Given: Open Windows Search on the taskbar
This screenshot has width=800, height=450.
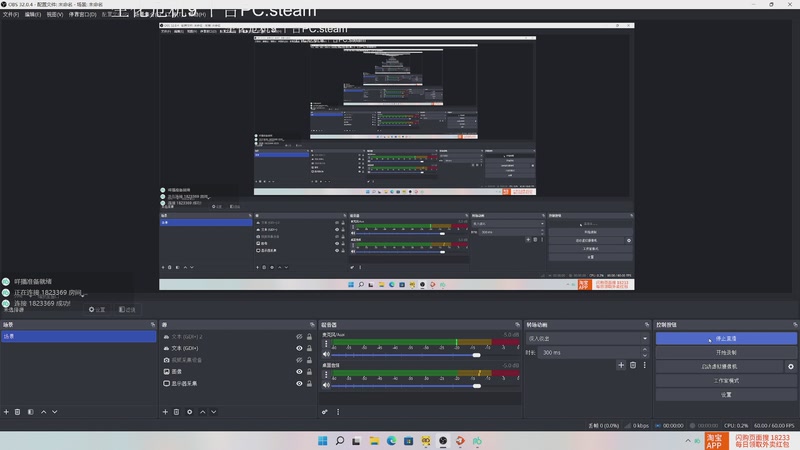Looking at the screenshot, I should point(340,441).
